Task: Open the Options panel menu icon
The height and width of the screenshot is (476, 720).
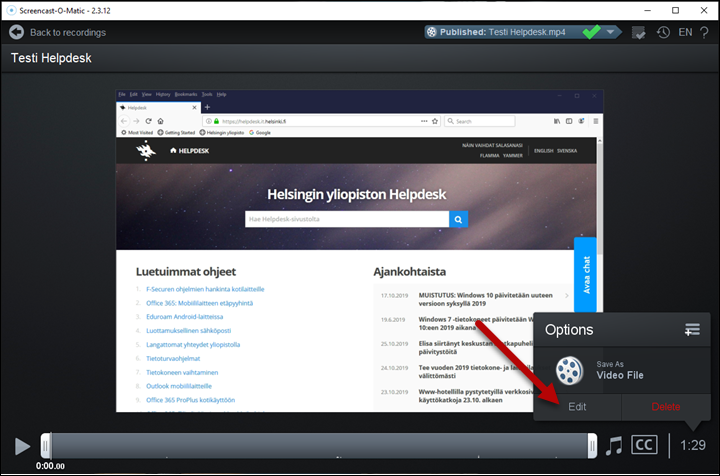Action: (692, 329)
